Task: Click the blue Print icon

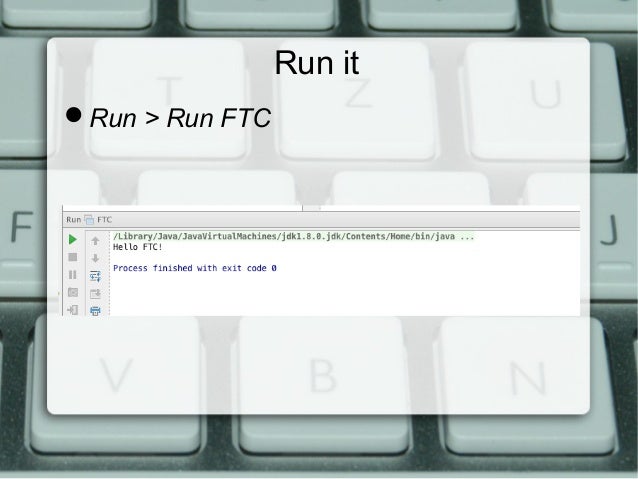Action: [95, 311]
